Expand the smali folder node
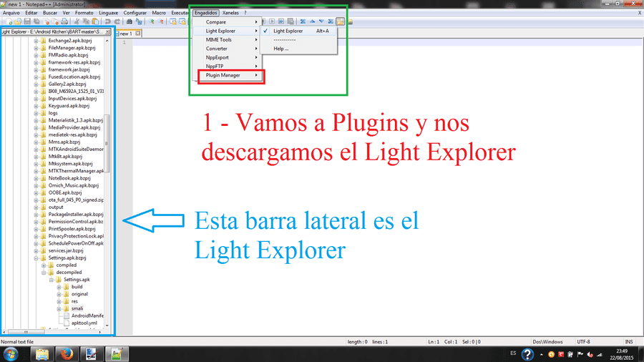Screen dimensions: 644x362 click(x=59, y=308)
